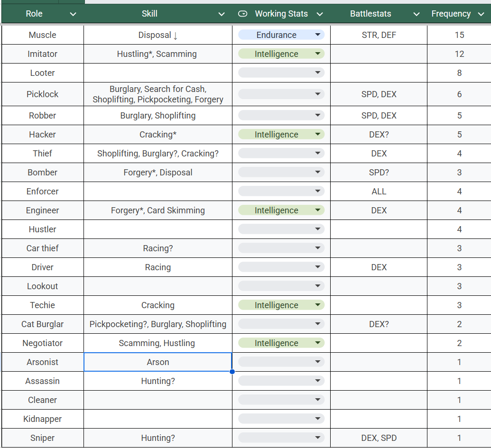Open the Role column filter chevron

click(x=73, y=14)
